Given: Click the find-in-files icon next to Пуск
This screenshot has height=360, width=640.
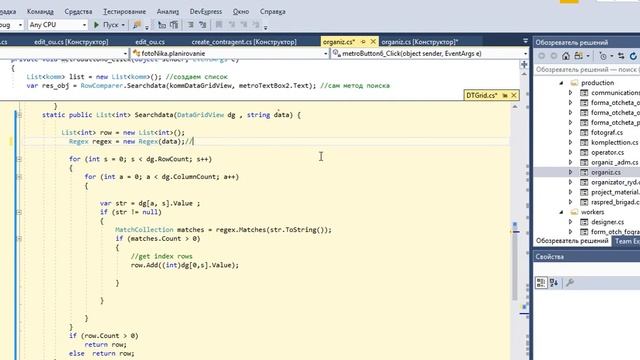Looking at the screenshot, I should pos(137,25).
